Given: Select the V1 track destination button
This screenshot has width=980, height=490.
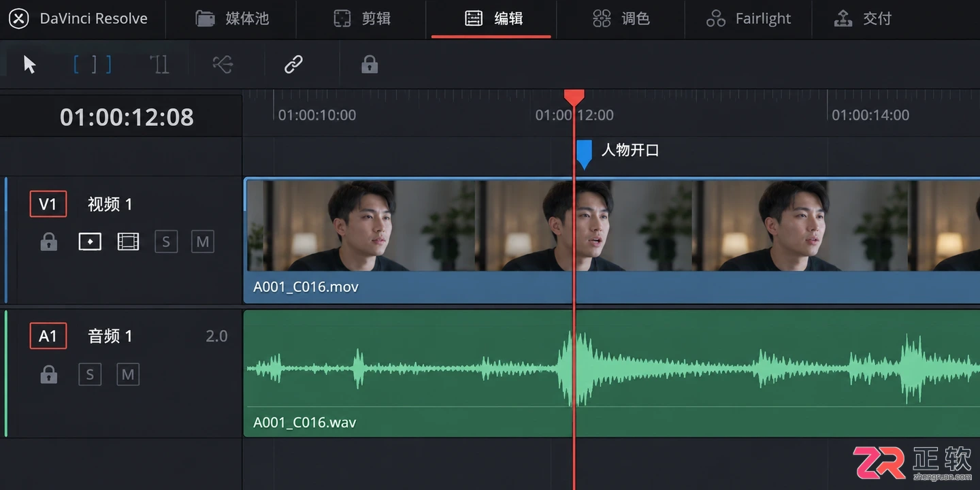Looking at the screenshot, I should [48, 204].
